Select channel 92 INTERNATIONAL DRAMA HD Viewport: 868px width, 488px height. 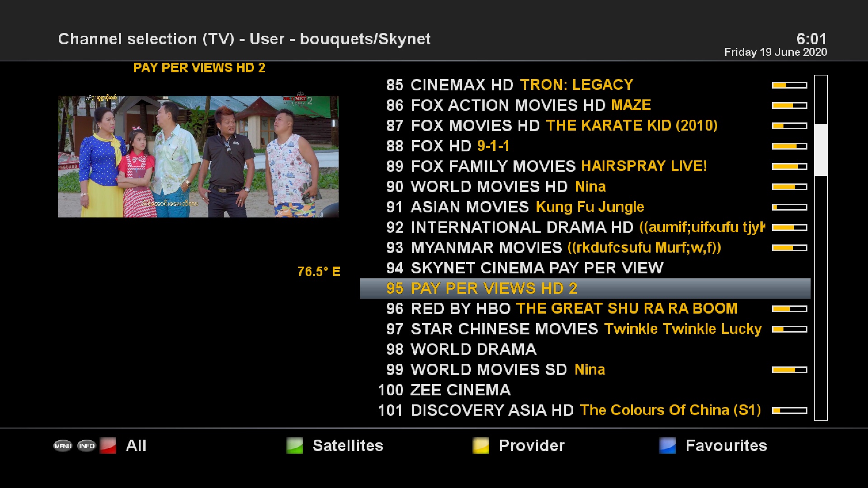585,227
